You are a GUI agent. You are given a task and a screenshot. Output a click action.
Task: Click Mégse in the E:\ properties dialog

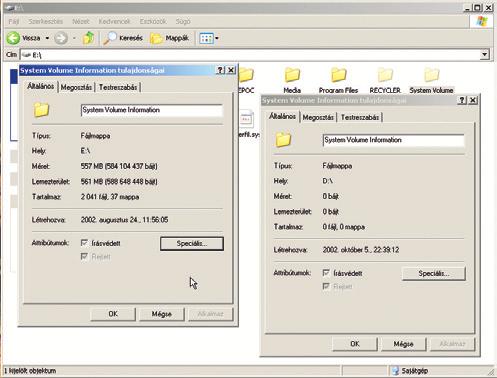pos(162,314)
